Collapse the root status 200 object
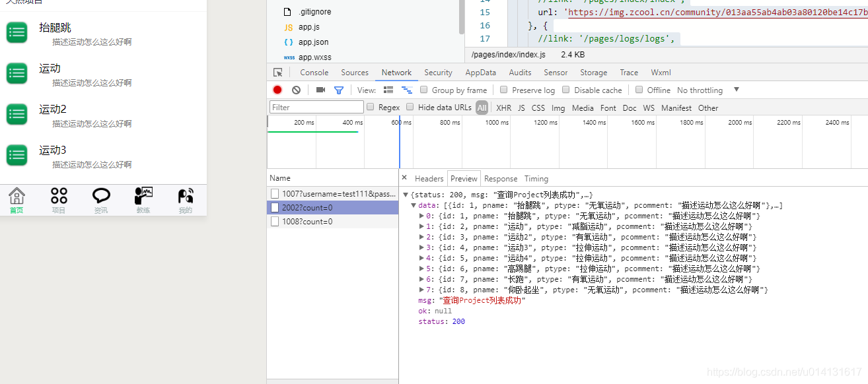The width and height of the screenshot is (868, 384). click(x=406, y=195)
